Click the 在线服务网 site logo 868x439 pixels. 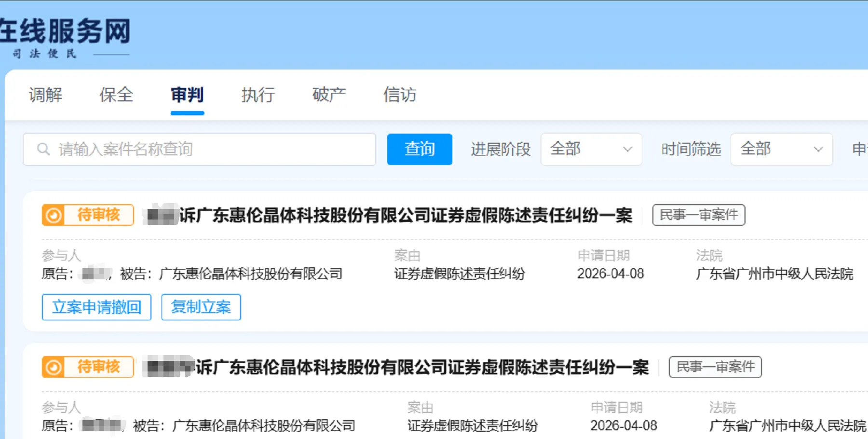pos(65,31)
